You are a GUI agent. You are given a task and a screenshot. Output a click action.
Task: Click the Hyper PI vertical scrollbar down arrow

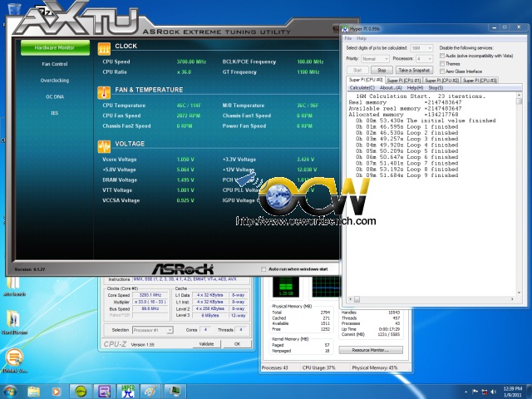click(x=519, y=293)
